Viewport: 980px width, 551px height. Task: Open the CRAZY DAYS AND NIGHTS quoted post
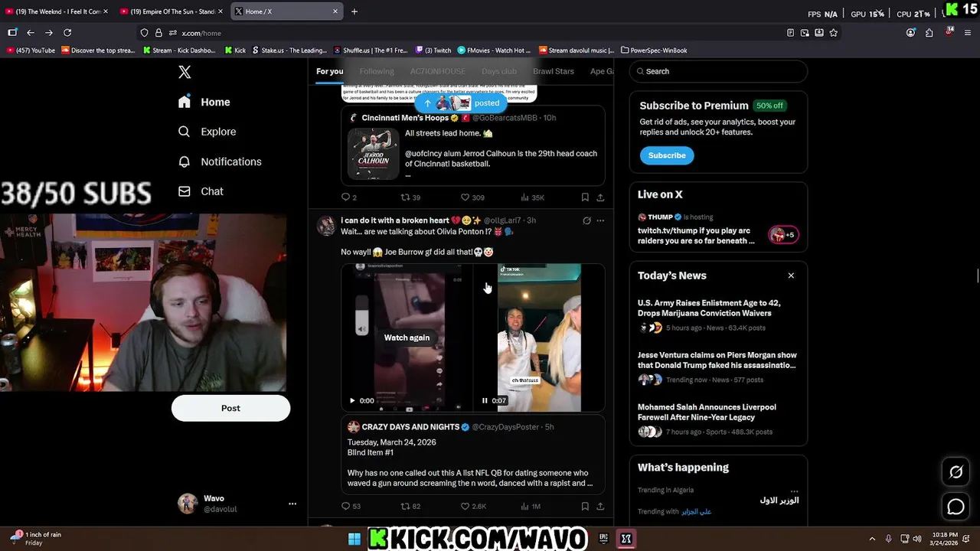point(473,454)
